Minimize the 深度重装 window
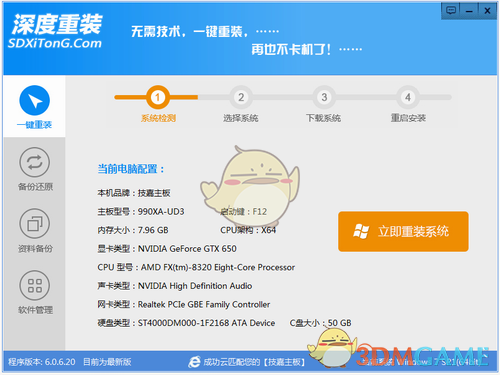The image size is (500, 375). coord(469,11)
